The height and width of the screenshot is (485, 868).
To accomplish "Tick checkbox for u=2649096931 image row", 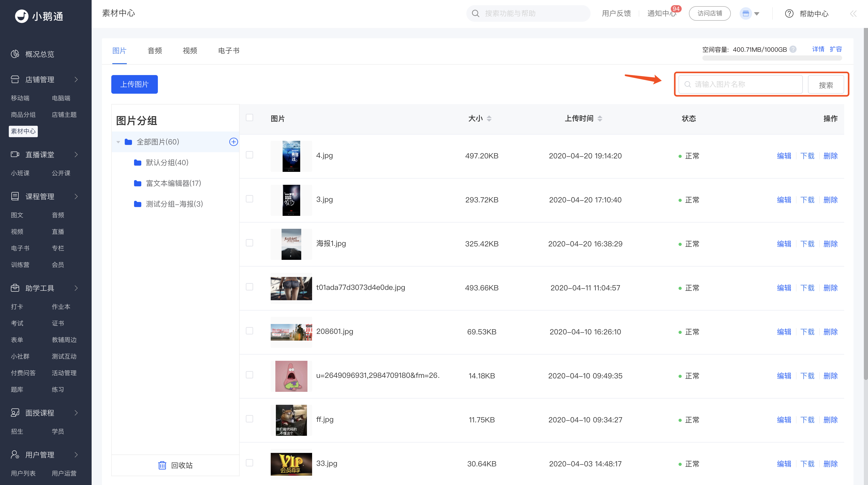I will 249,375.
